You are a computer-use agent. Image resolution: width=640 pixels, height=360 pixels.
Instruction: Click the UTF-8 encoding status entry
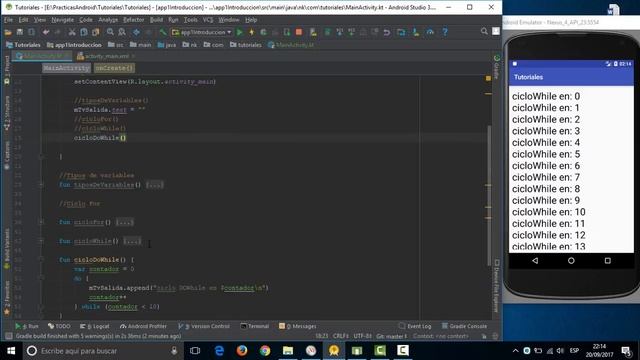point(362,336)
